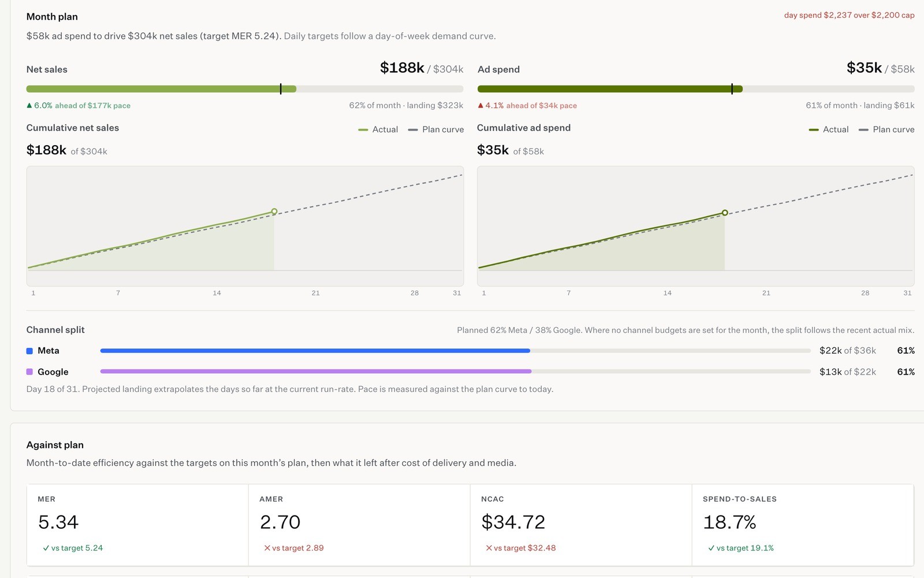Viewport: 924px width, 578px height.
Task: Click the red X under NCAC
Action: click(x=489, y=548)
